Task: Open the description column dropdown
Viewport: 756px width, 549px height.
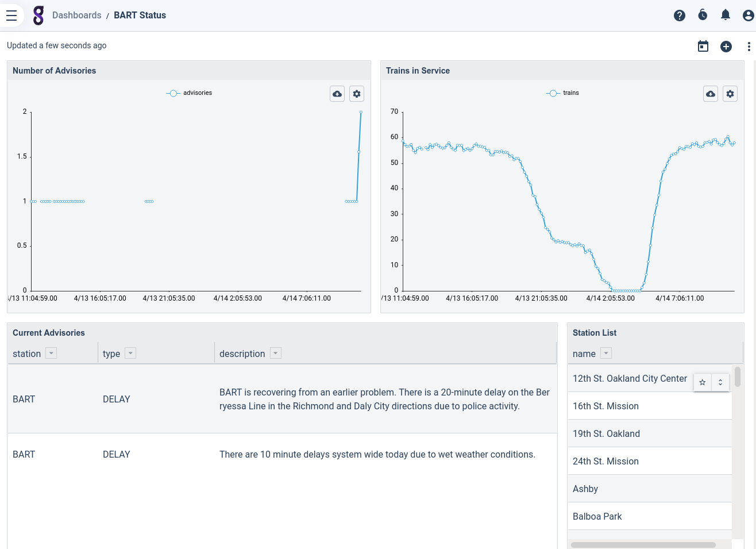Action: [276, 353]
